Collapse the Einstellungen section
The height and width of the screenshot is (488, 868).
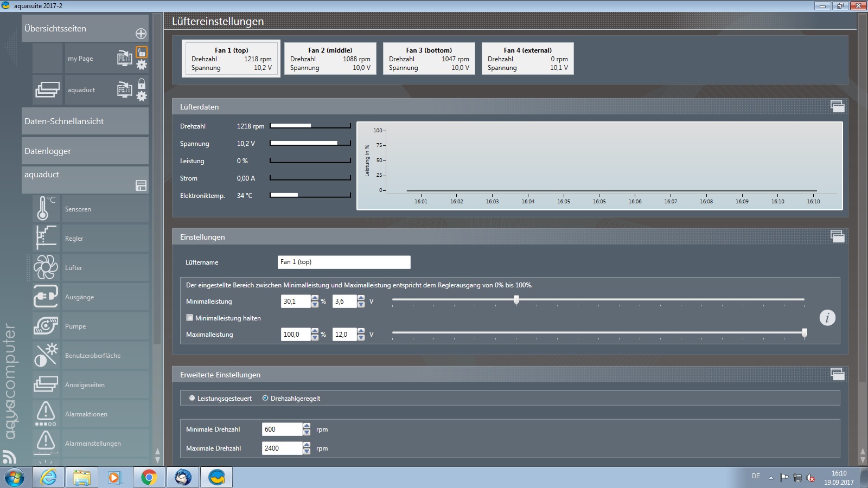click(837, 236)
